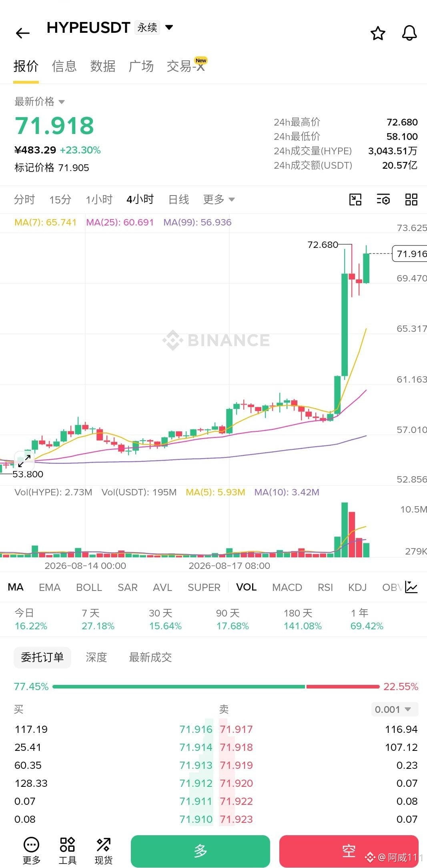The image size is (427, 868).
Task: Open price alert bell icon
Action: (409, 33)
